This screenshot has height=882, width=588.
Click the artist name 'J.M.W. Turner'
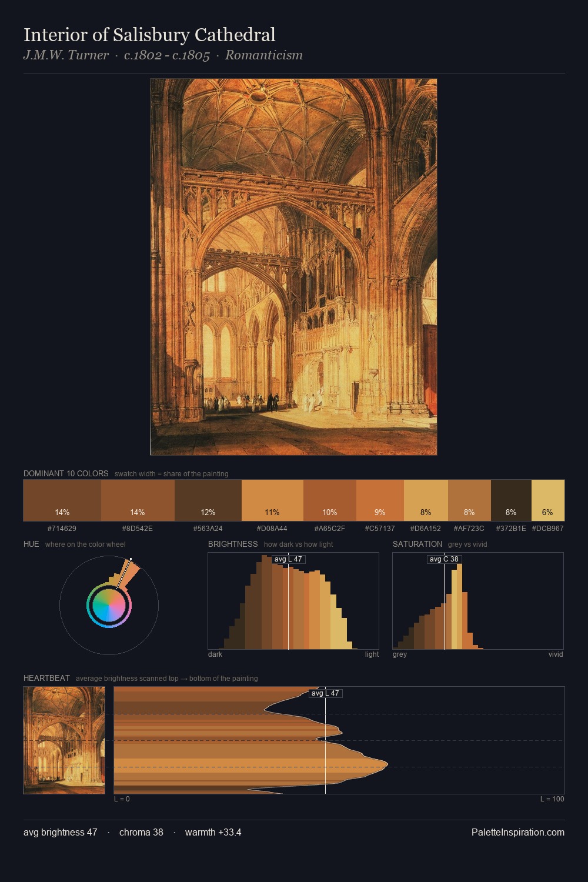pyautogui.click(x=66, y=55)
